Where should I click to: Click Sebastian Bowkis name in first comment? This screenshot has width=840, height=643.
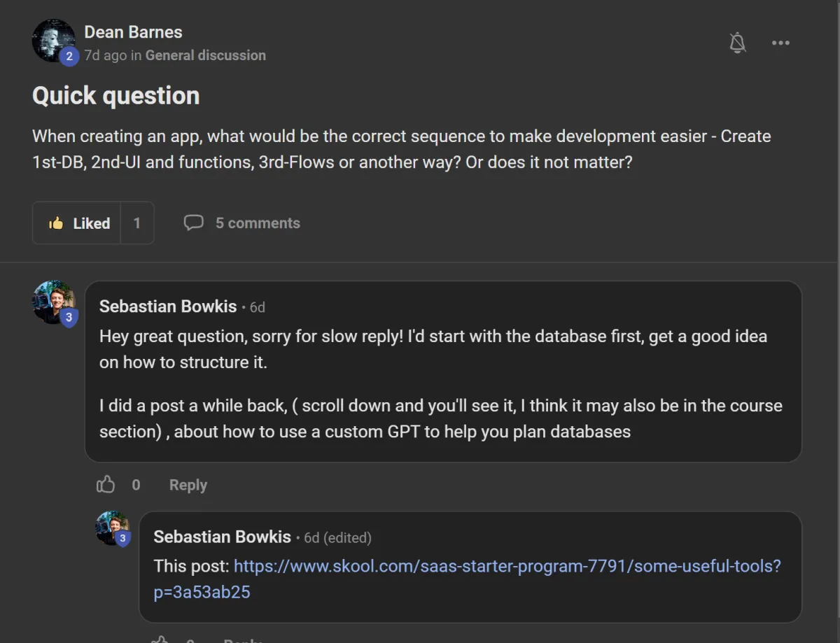pyautogui.click(x=168, y=306)
